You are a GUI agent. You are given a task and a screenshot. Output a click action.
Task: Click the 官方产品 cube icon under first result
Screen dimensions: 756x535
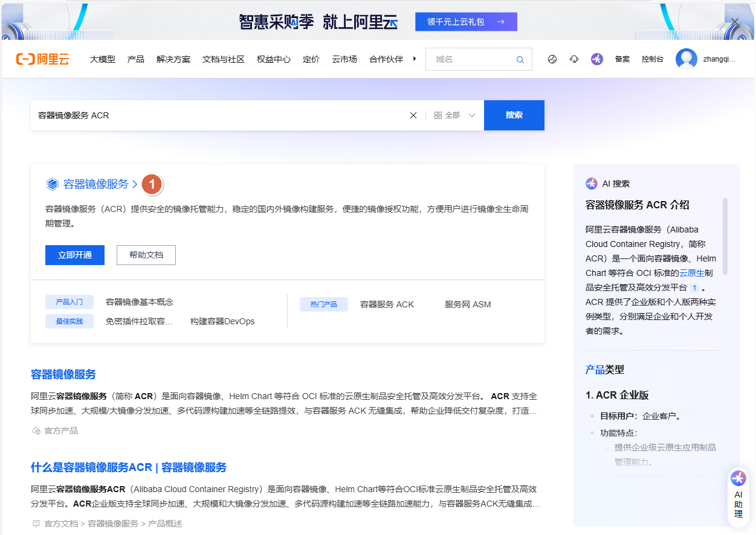pos(36,431)
